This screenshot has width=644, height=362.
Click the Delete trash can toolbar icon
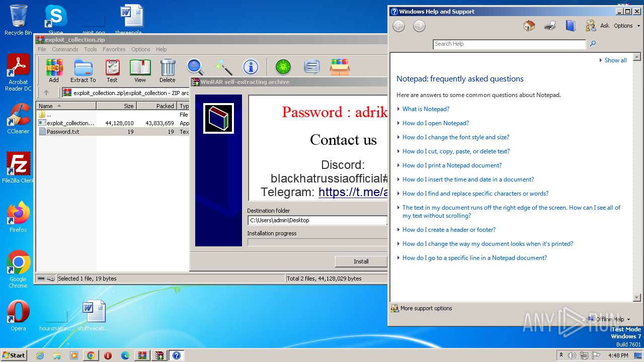[168, 71]
